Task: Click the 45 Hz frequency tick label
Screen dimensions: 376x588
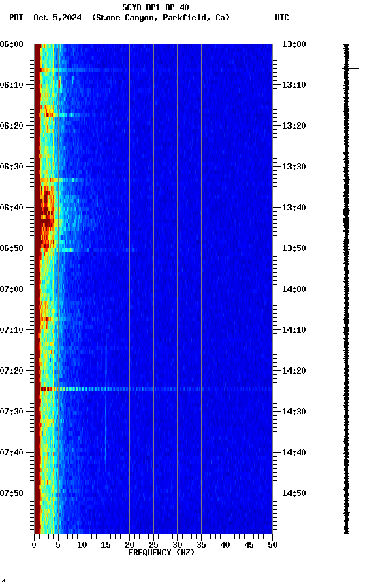Action: click(249, 545)
